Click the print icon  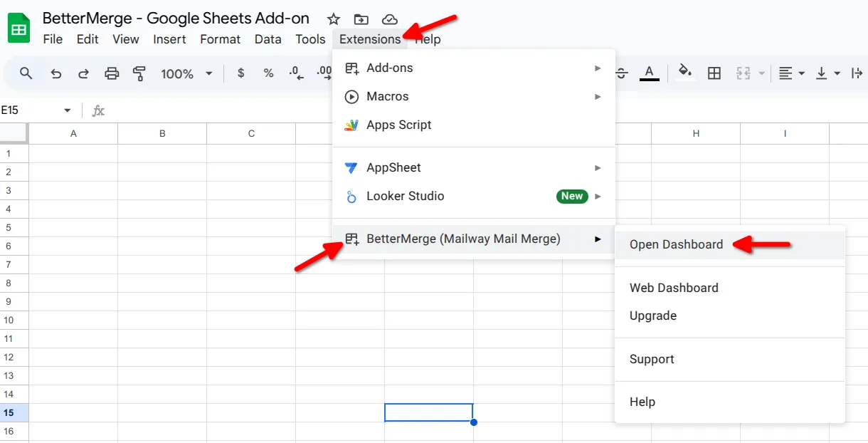click(x=112, y=73)
